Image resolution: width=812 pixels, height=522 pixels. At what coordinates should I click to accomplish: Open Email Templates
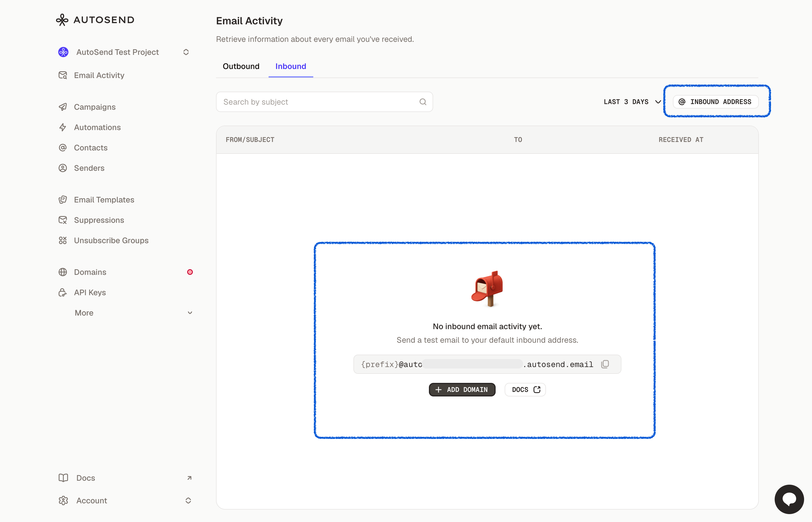point(104,200)
